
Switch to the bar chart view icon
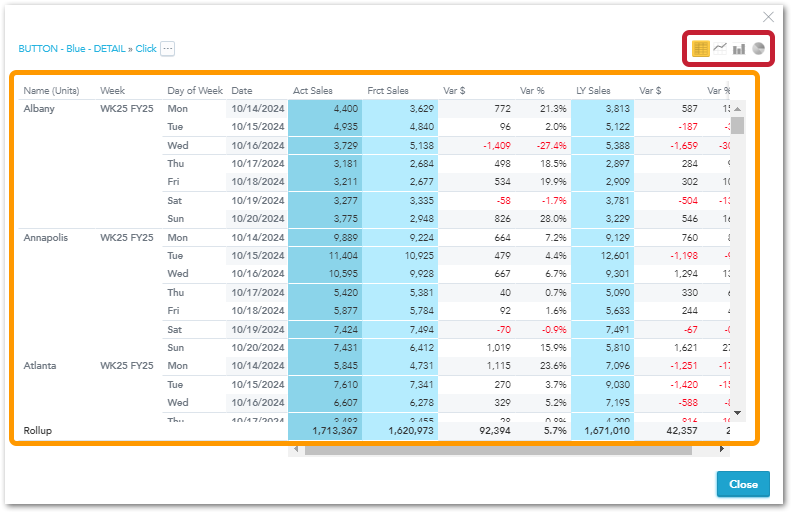(739, 48)
